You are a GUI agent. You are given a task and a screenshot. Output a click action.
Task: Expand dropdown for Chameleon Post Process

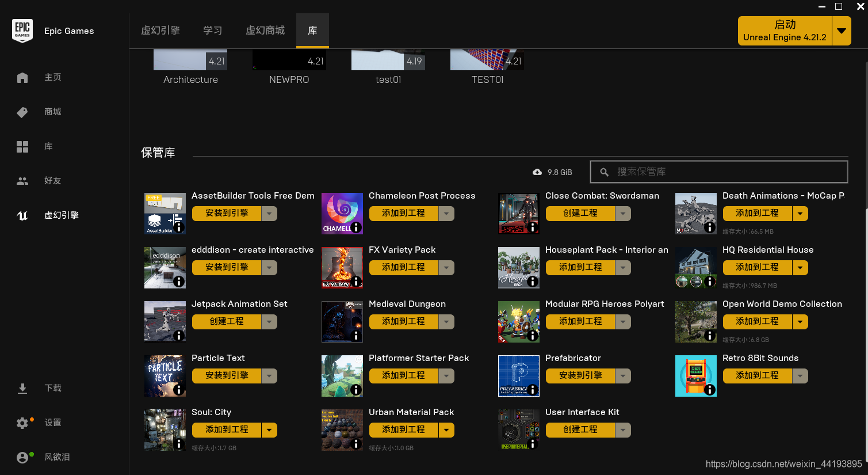(x=446, y=214)
